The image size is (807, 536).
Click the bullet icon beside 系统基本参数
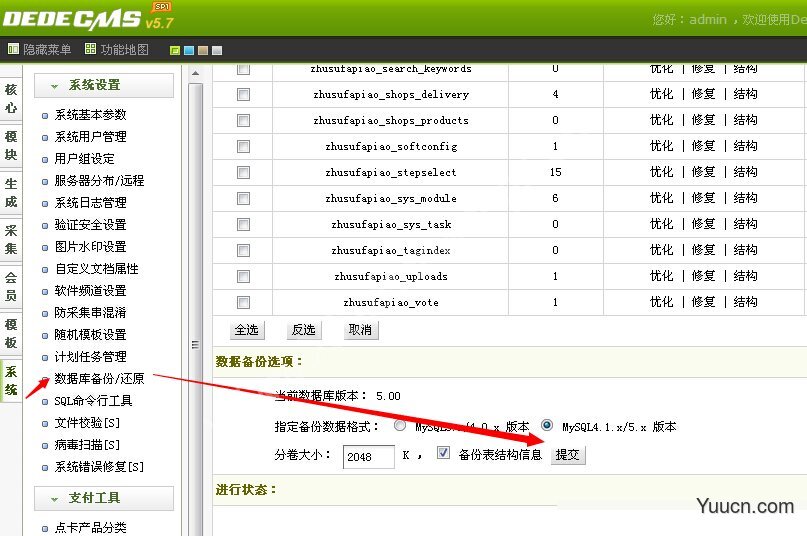(45, 115)
